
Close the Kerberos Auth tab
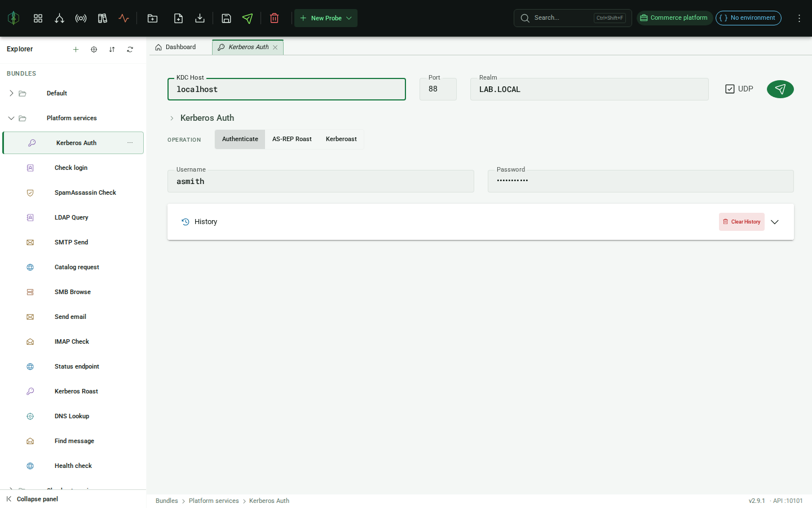click(x=275, y=47)
